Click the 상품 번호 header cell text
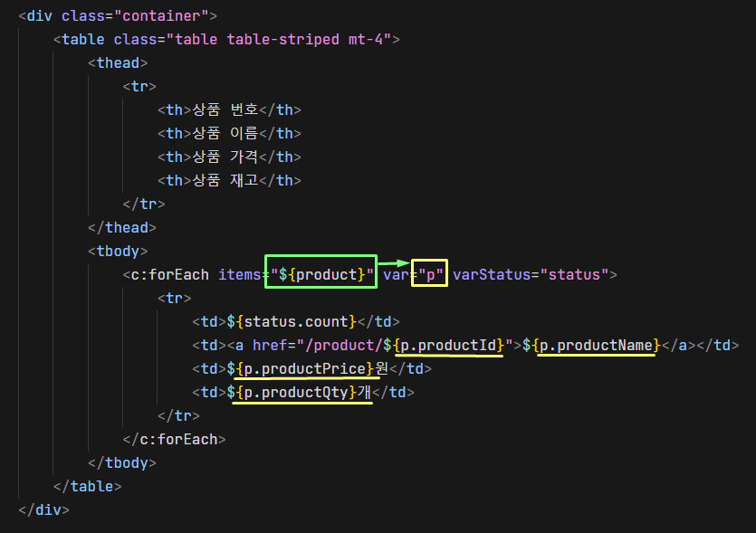The width and height of the screenshot is (756, 533). click(x=225, y=109)
